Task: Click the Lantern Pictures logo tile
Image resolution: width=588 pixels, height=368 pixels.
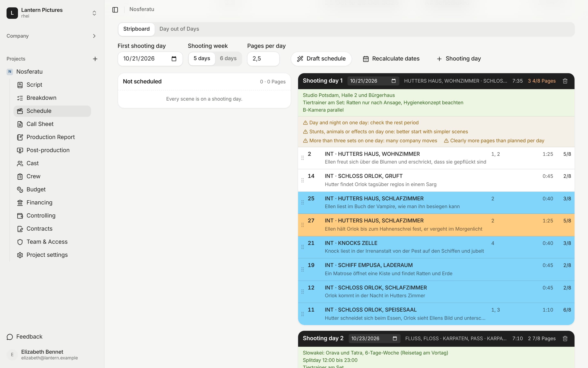Action: (x=12, y=13)
